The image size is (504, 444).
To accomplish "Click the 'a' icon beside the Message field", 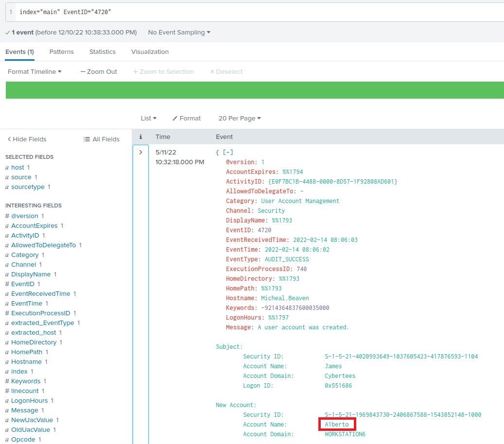I will click(6, 410).
